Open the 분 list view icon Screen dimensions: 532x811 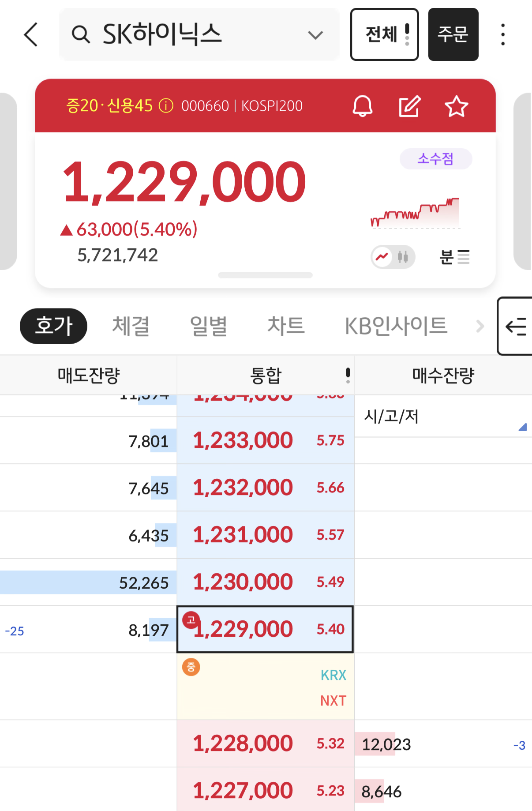454,257
